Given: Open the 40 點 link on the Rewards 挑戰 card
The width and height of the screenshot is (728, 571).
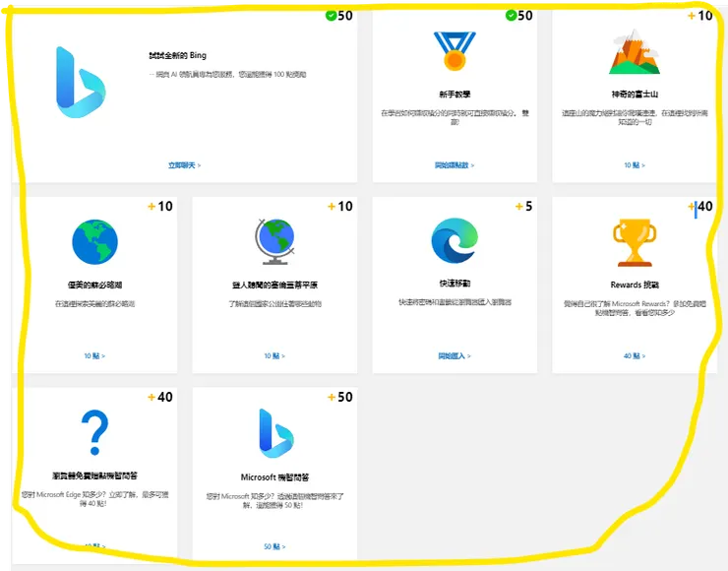Looking at the screenshot, I should pyautogui.click(x=635, y=355).
